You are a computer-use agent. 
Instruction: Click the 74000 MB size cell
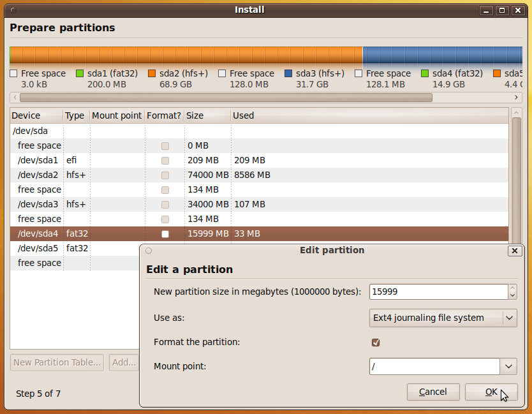(x=208, y=175)
